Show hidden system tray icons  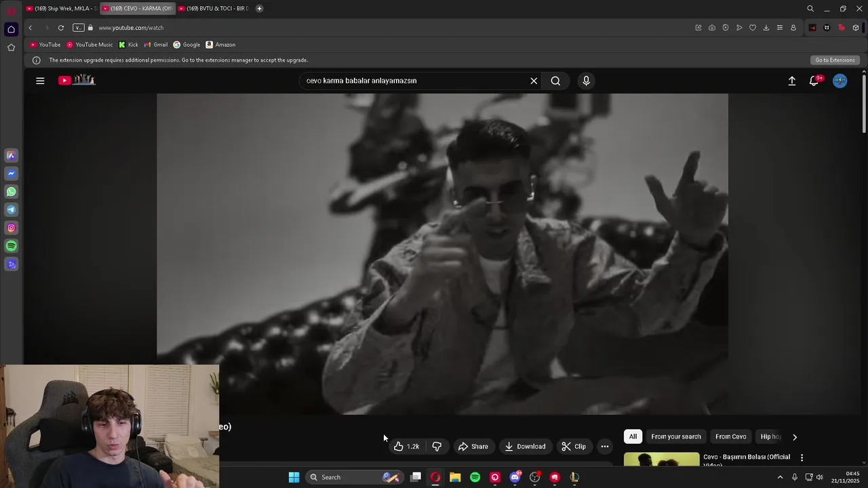click(780, 477)
